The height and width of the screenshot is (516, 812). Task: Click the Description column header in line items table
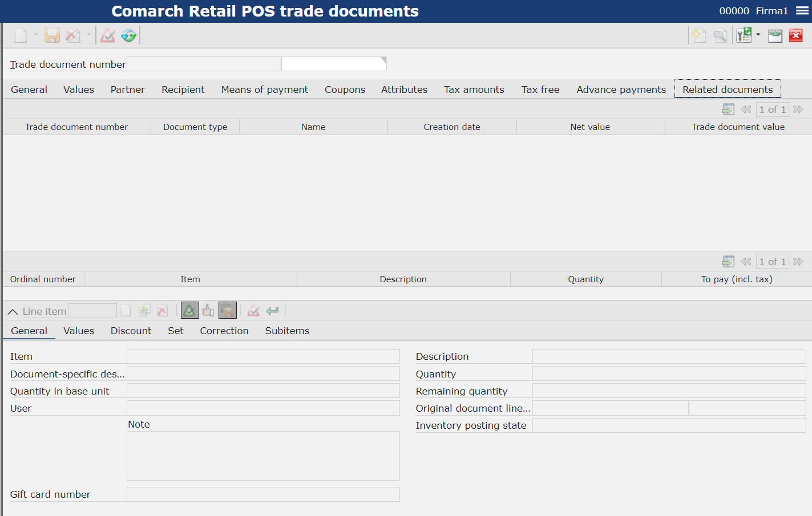(403, 279)
